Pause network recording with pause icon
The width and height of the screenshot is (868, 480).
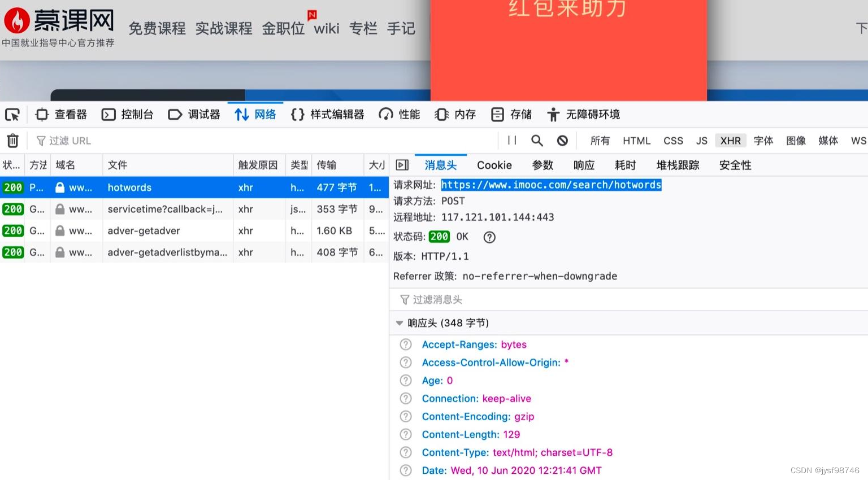[x=512, y=140]
